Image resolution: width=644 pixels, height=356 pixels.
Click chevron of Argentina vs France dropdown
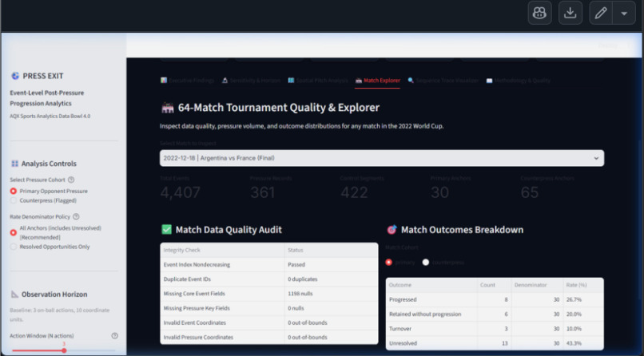coord(596,158)
